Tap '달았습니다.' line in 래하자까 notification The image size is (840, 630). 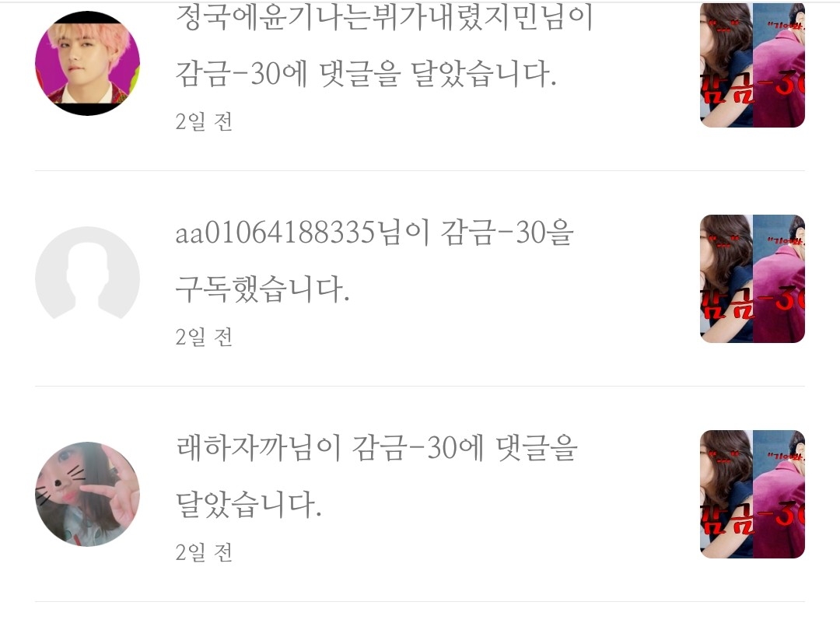click(x=249, y=504)
